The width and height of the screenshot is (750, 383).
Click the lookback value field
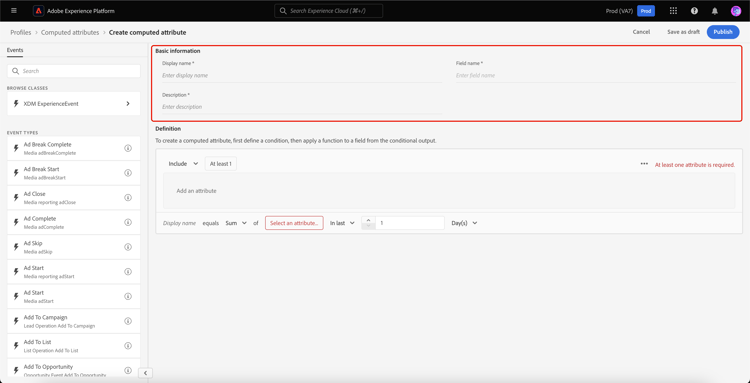410,223
